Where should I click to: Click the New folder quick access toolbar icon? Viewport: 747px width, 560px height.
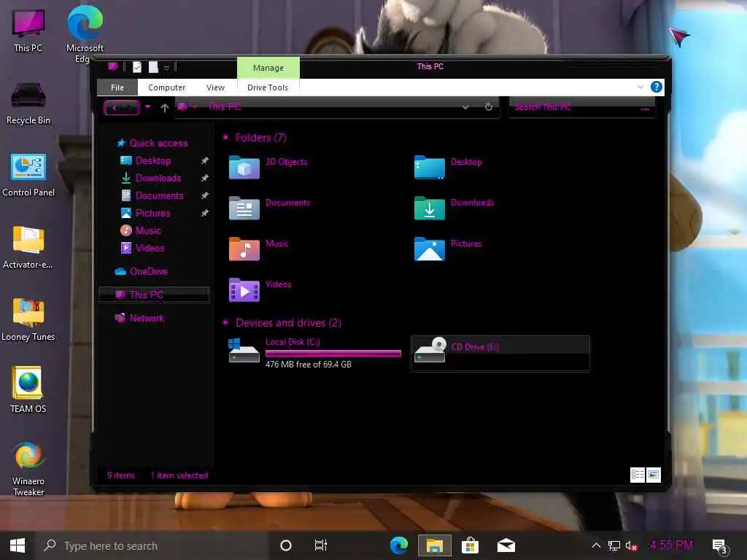tap(153, 67)
